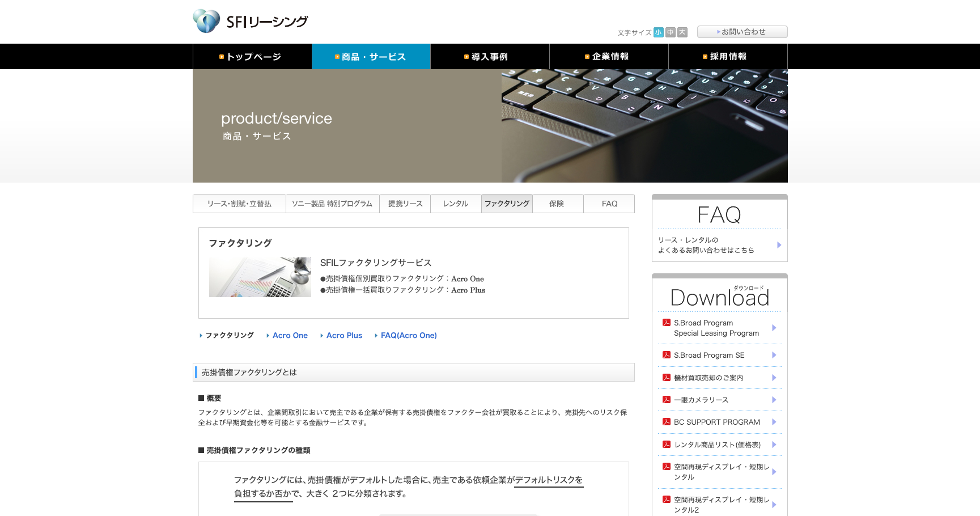Click arrow next to S.Broad Program SE
The width and height of the screenshot is (980, 516).
click(774, 355)
